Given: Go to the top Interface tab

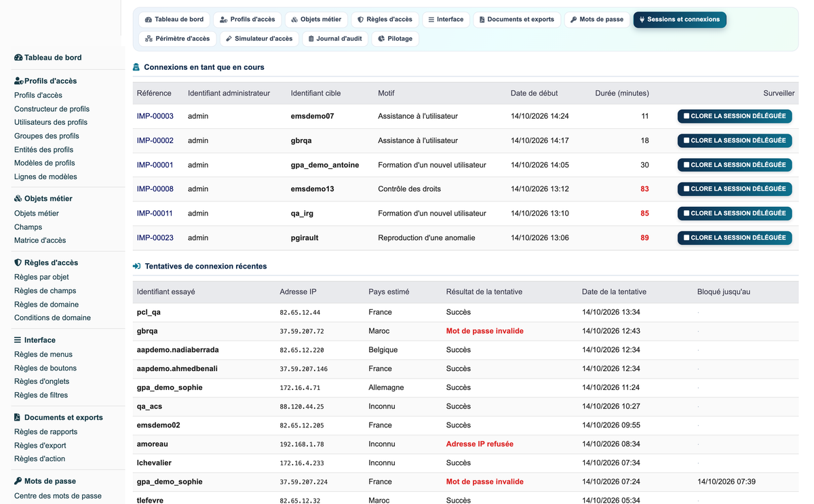Looking at the screenshot, I should 446,20.
